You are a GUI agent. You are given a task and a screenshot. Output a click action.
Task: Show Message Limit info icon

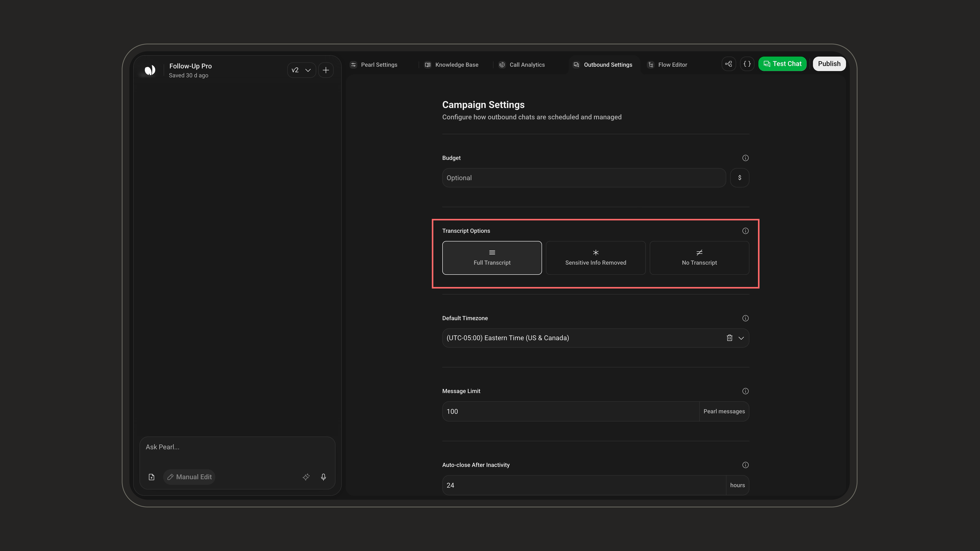click(745, 391)
